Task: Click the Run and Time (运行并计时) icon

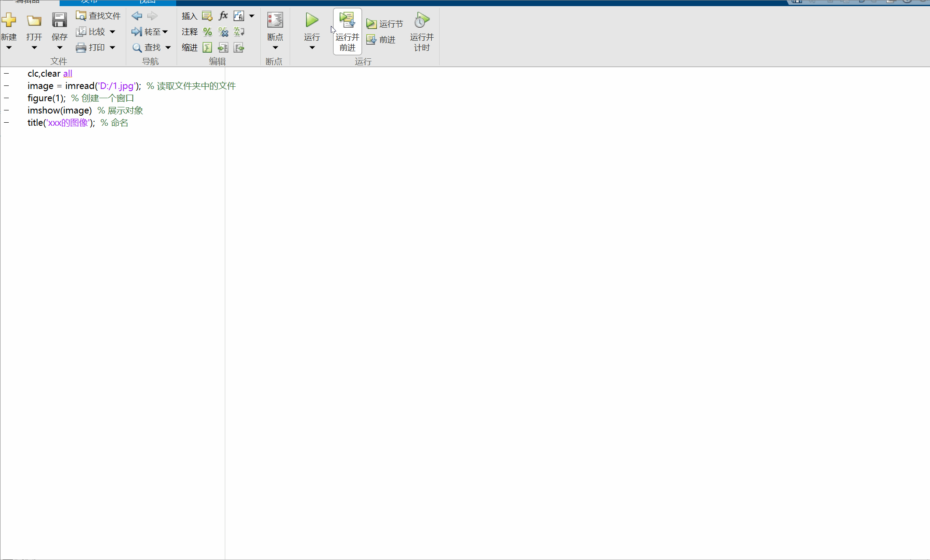Action: (x=422, y=20)
